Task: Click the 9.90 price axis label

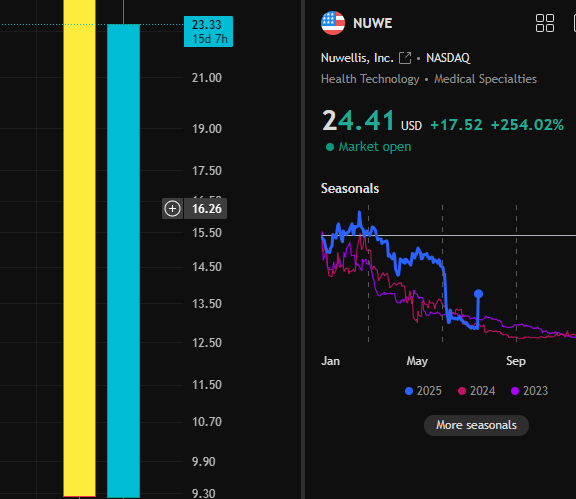Action: tap(204, 462)
